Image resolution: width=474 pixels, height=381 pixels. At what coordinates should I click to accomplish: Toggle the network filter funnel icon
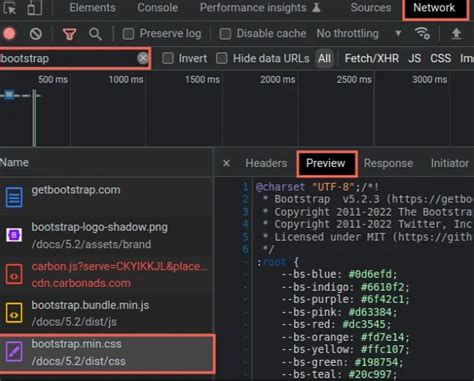tap(69, 34)
